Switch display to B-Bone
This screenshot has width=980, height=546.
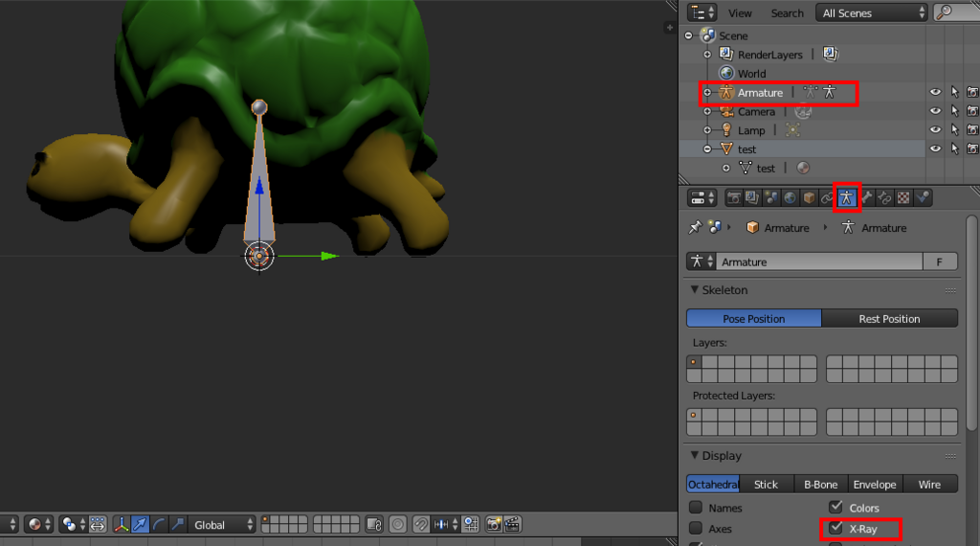coord(820,484)
